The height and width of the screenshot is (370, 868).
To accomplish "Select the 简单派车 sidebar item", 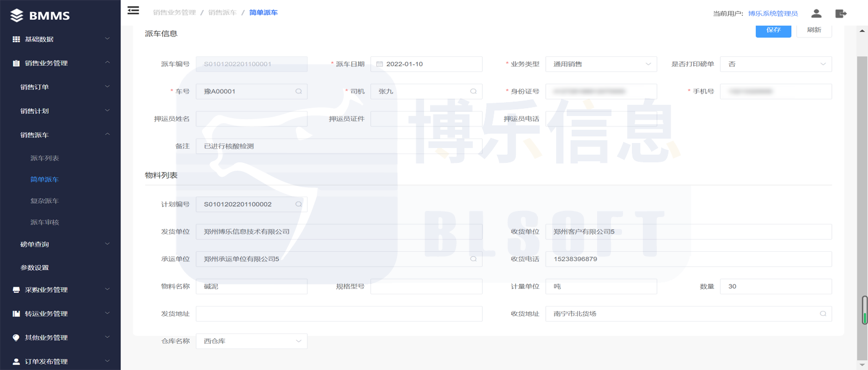I will coord(44,179).
